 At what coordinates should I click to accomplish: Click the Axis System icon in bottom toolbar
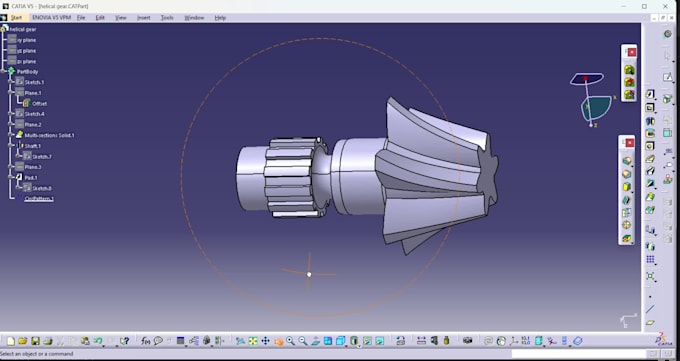[x=513, y=341]
